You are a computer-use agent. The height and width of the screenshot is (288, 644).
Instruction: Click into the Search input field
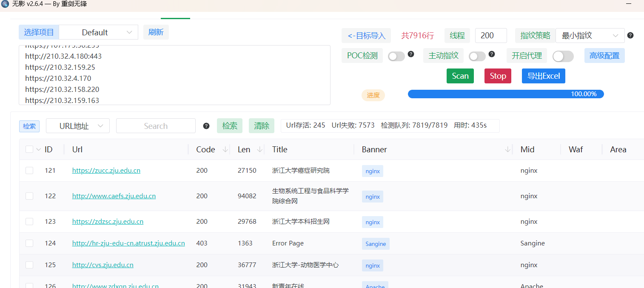(x=156, y=126)
